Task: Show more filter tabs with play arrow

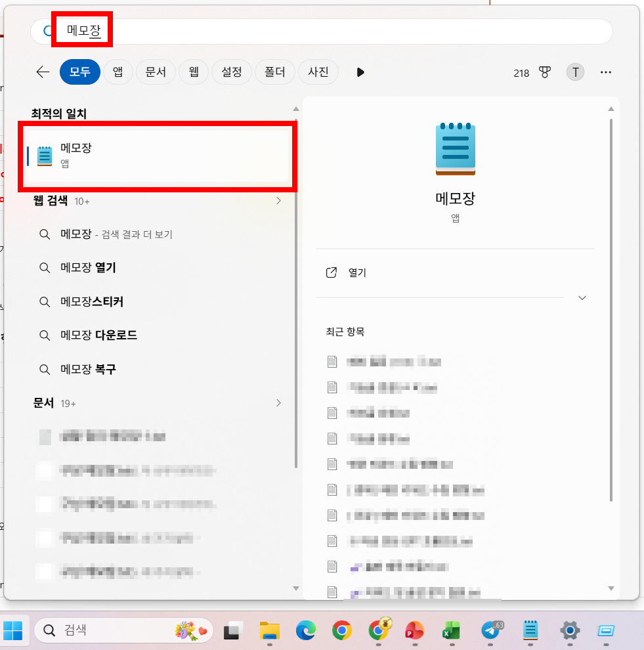Action: (360, 72)
